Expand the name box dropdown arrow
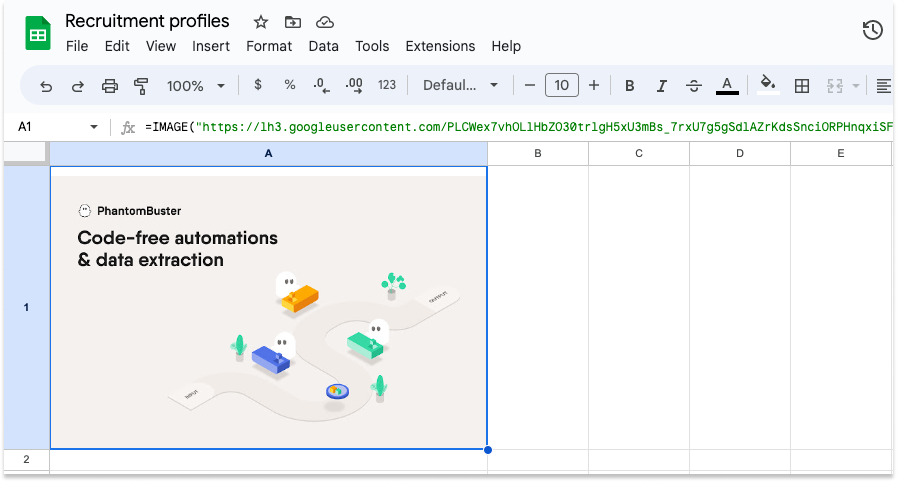Viewport: 897px width, 482px height. 94,127
